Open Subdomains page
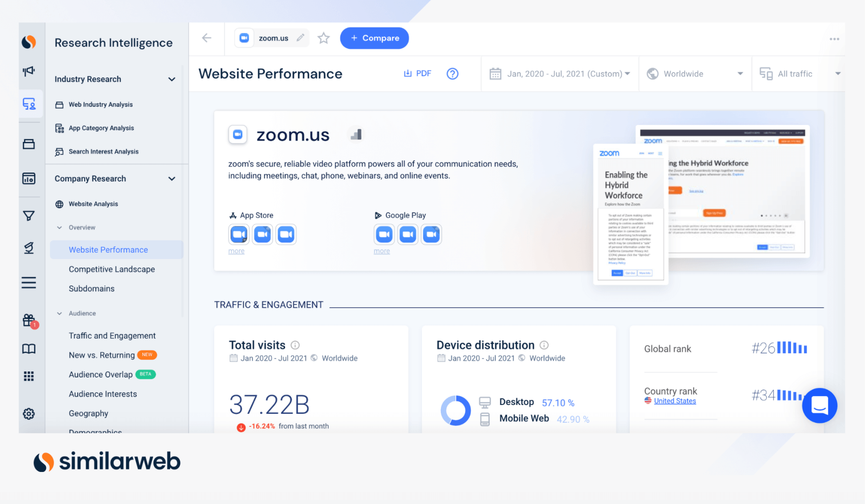 (92, 289)
